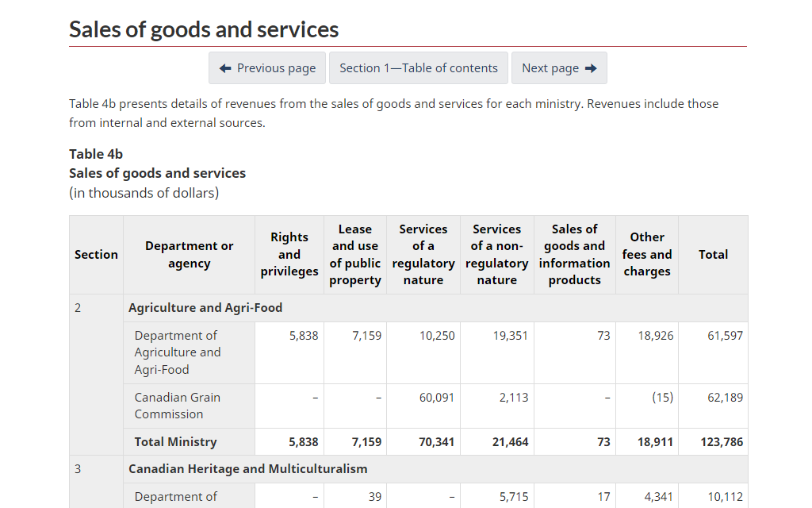The image size is (812, 508).
Task: Click the Total Ministry value 123,786
Action: click(722, 442)
